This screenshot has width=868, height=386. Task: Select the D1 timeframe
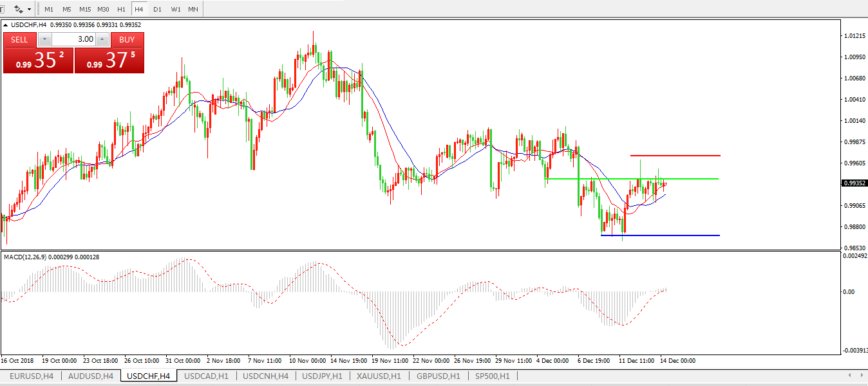pyautogui.click(x=157, y=10)
